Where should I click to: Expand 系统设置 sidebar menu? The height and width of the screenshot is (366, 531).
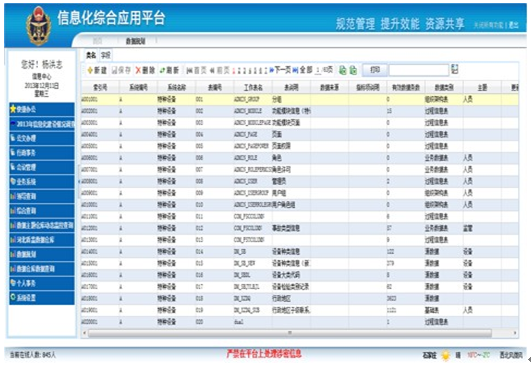coord(42,298)
